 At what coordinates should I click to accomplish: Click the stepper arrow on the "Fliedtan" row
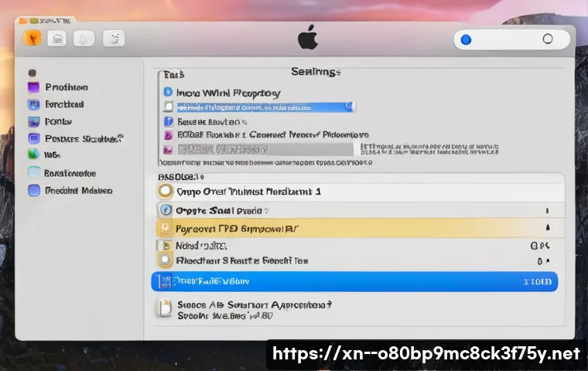(x=547, y=262)
